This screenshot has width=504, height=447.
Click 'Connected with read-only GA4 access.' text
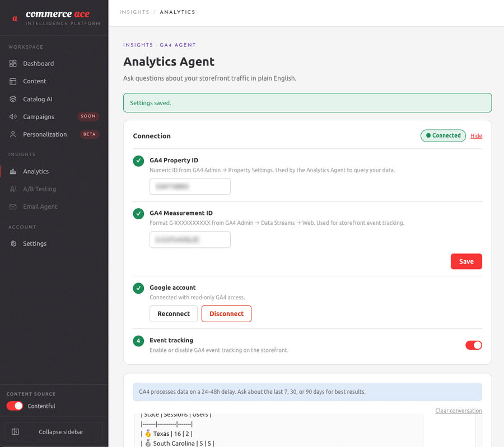pyautogui.click(x=197, y=298)
